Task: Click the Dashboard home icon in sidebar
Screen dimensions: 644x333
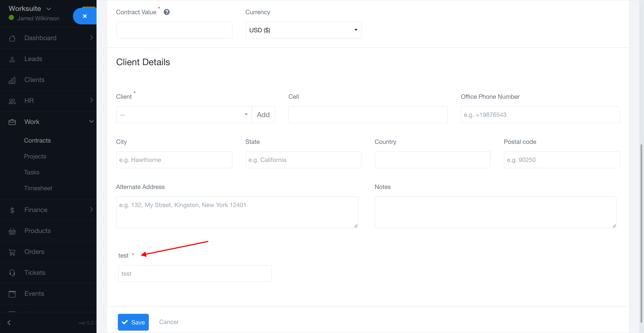Action: coord(12,38)
